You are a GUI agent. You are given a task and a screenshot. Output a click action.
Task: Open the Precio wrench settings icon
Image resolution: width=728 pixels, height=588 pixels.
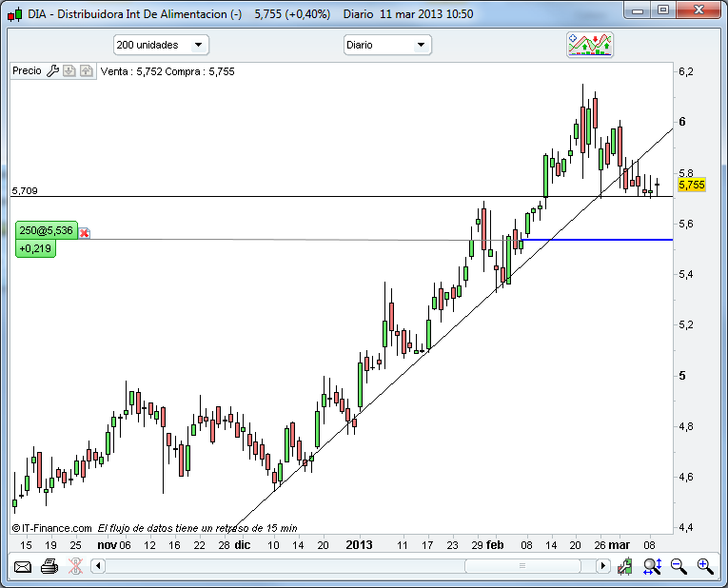53,71
